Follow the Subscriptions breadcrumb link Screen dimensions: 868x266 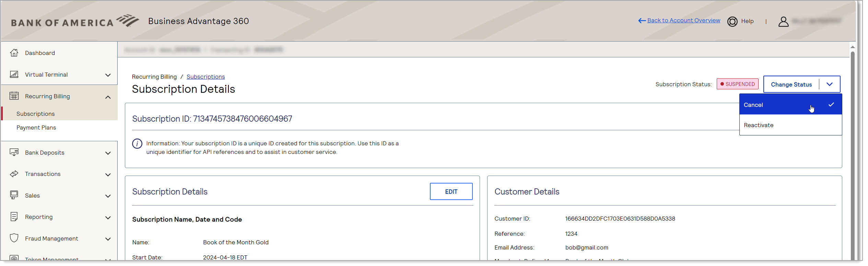(x=206, y=77)
